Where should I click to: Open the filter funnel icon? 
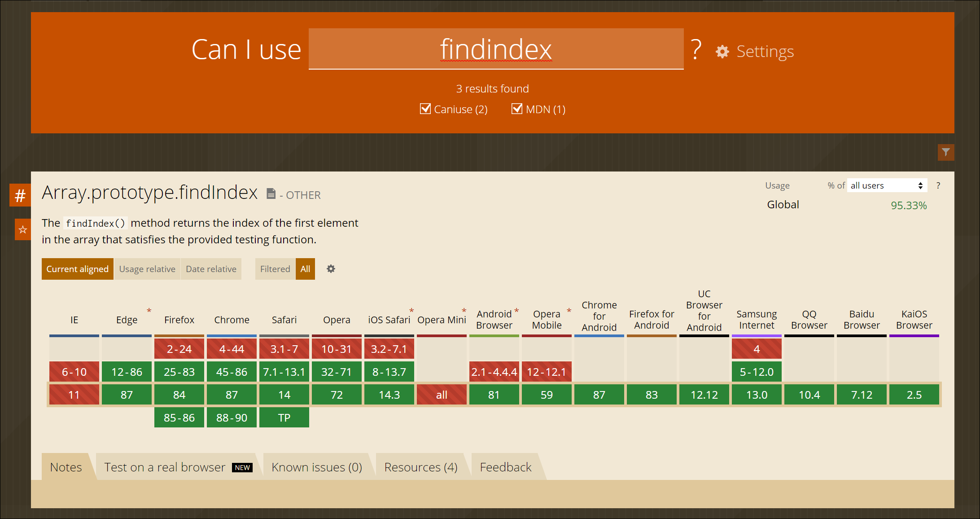pyautogui.click(x=945, y=153)
